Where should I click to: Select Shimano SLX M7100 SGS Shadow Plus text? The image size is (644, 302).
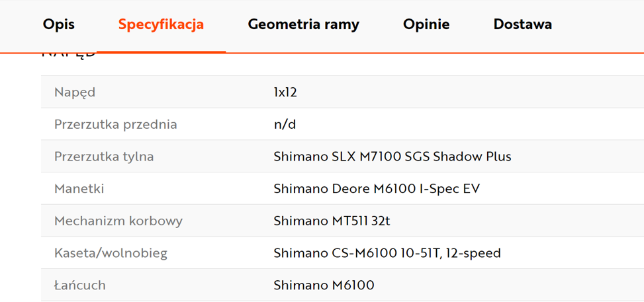(392, 157)
